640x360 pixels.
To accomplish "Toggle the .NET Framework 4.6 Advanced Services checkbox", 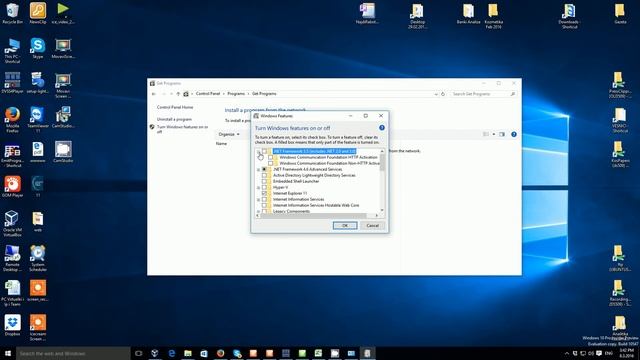I will click(x=264, y=169).
